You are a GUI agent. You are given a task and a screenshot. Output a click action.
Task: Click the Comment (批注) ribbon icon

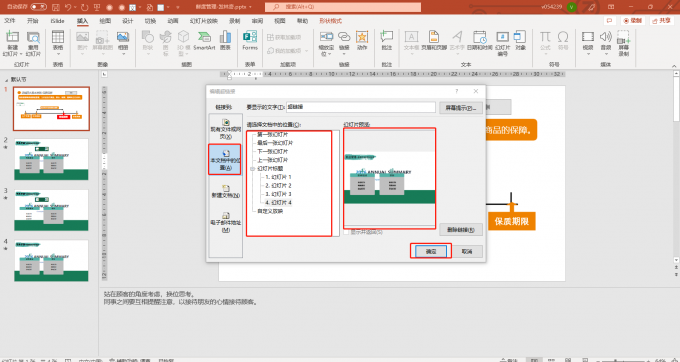[386, 37]
